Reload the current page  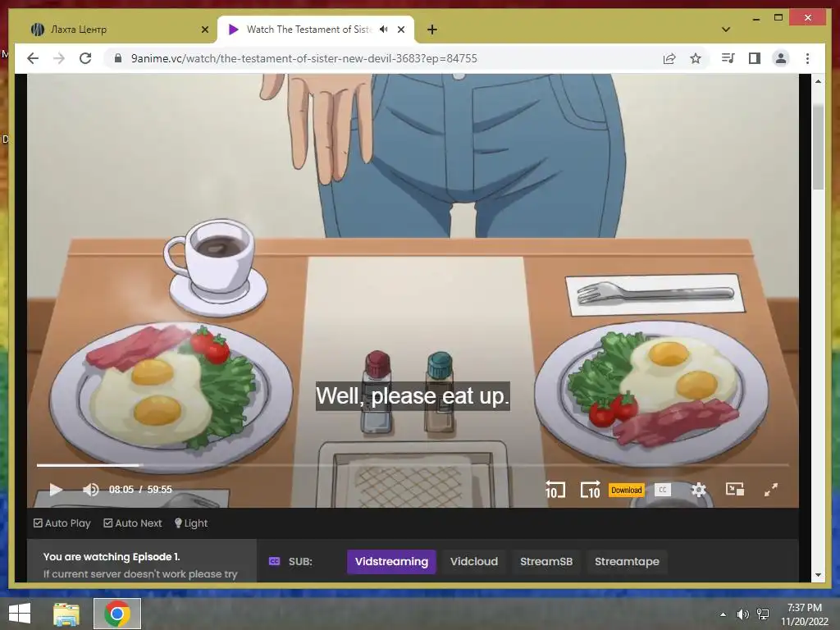point(85,58)
